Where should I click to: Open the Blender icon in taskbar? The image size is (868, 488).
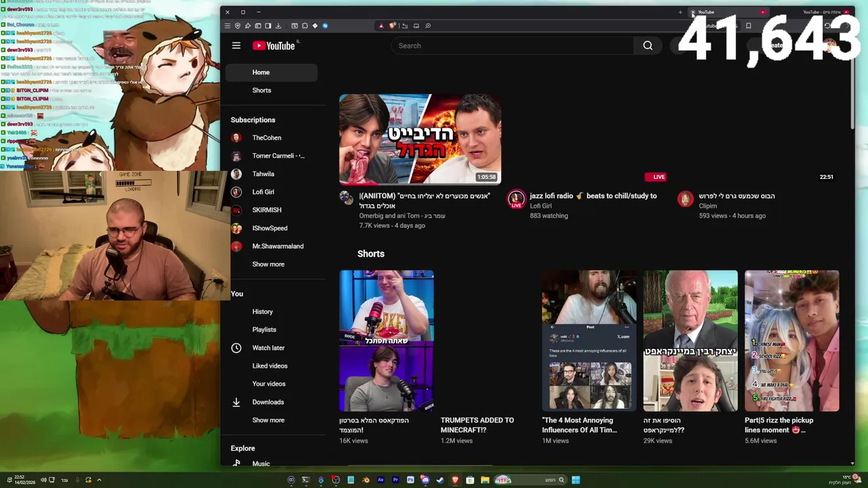366,480
